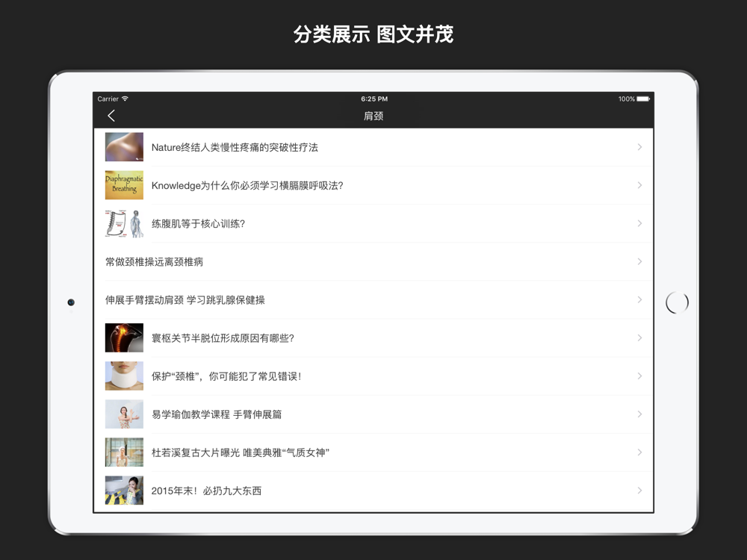
Task: Expand chevron on 杜若溪复古大片 row
Action: tap(640, 452)
